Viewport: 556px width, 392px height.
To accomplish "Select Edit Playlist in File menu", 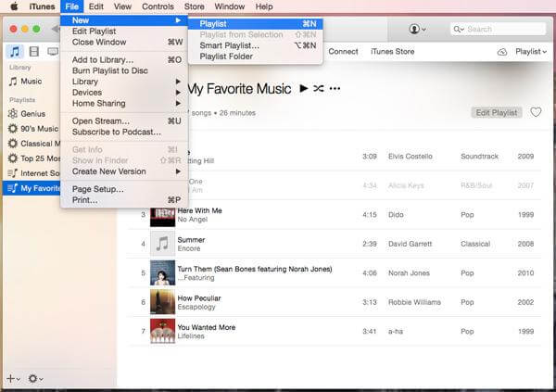I will click(x=124, y=32).
